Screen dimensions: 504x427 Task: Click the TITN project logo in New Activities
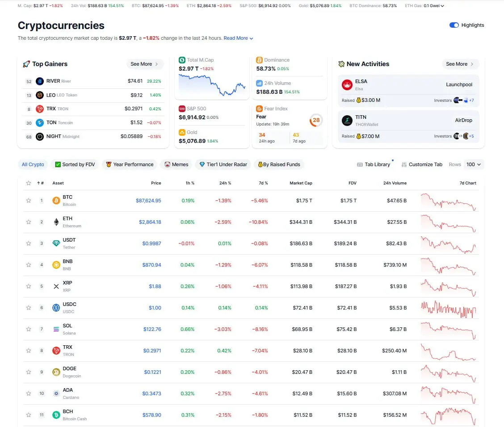[347, 121]
